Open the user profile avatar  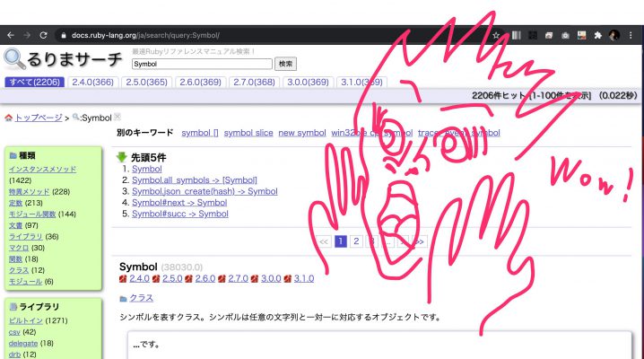(614, 35)
